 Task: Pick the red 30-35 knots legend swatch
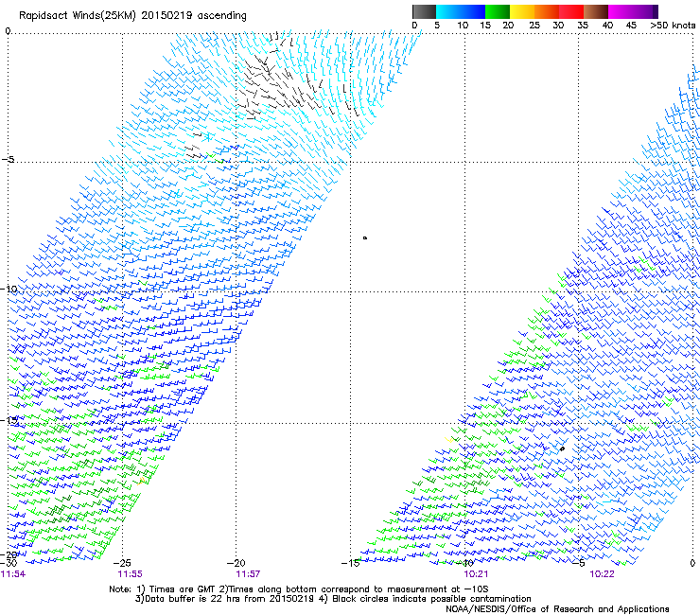tap(571, 11)
